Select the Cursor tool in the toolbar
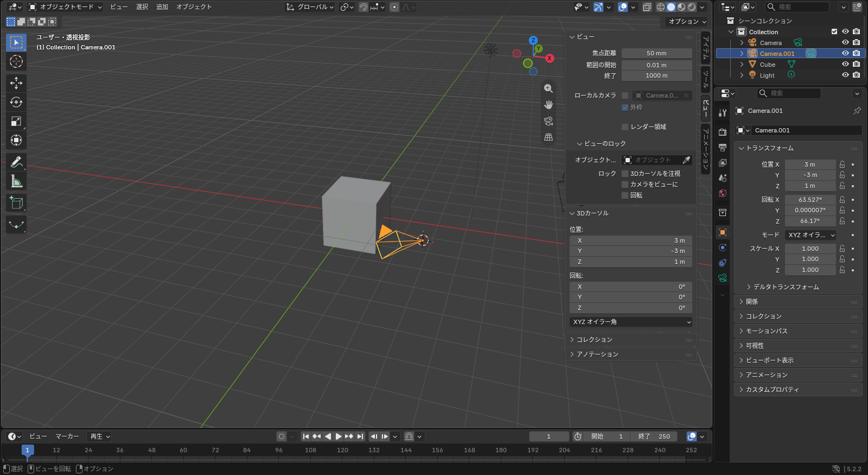Viewport: 868px width, 475px height. 16,61
